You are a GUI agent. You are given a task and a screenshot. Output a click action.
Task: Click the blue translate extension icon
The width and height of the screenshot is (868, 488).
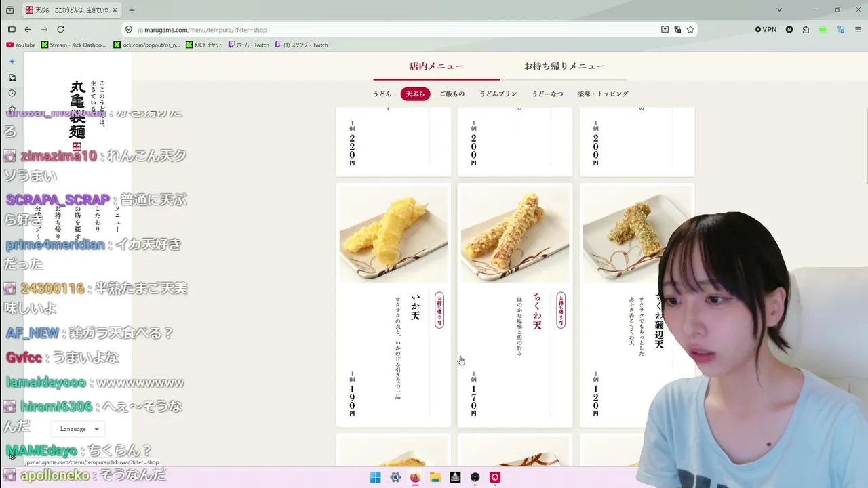click(x=841, y=30)
